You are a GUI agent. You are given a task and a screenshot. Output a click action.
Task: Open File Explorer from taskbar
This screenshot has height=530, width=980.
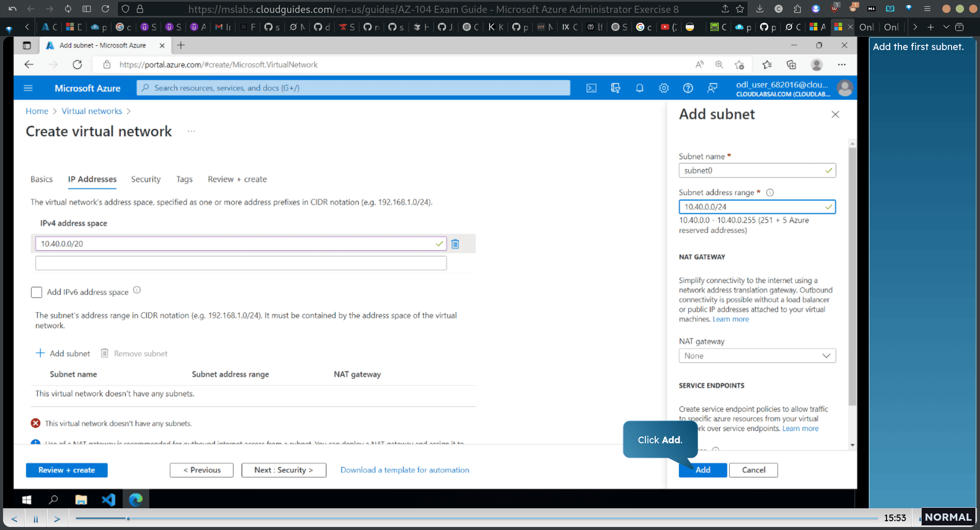pyautogui.click(x=81, y=500)
